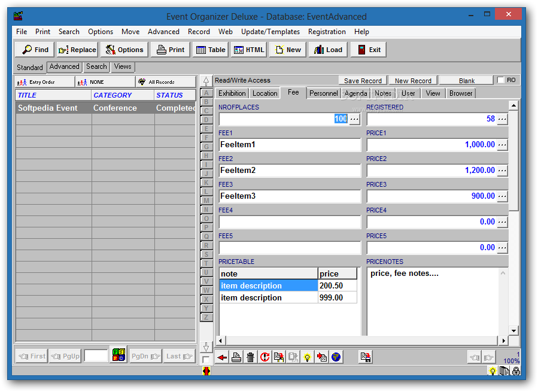Viewport: 538px width, 392px height.
Task: Open the NONE secondary sort selector
Action: (105, 82)
